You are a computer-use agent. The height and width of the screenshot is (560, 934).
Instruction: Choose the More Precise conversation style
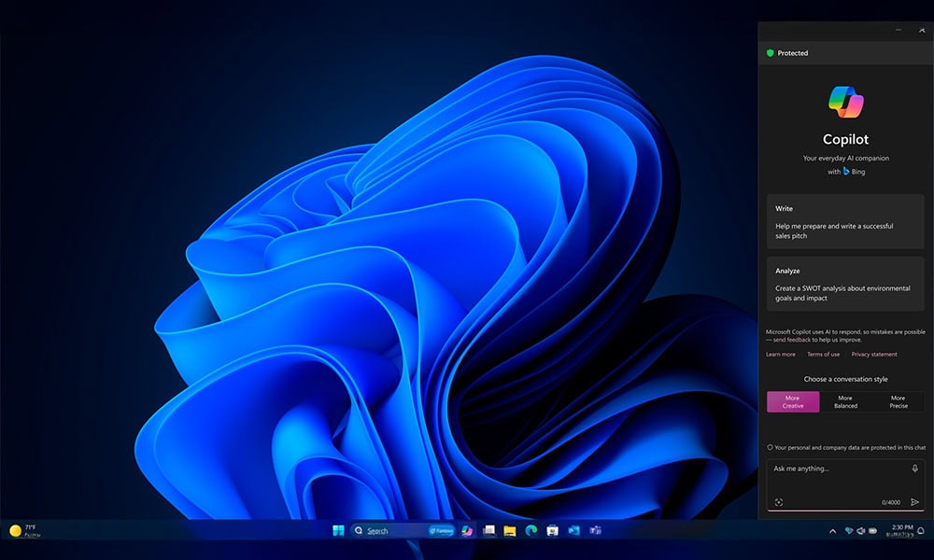(899, 403)
